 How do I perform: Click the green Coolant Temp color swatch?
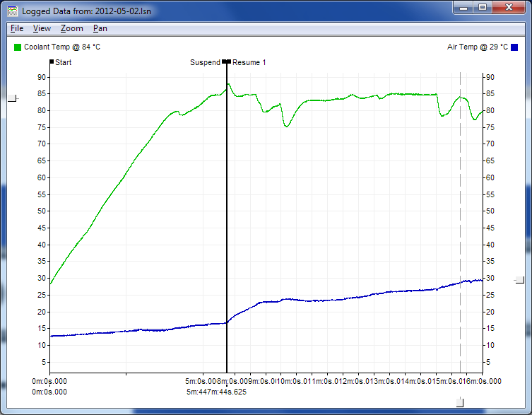coord(17,47)
